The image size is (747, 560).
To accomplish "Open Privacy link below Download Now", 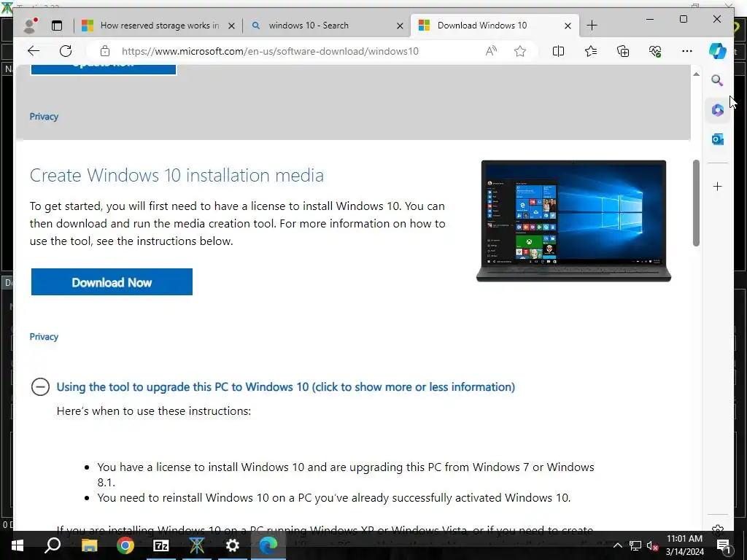I will coord(44,337).
